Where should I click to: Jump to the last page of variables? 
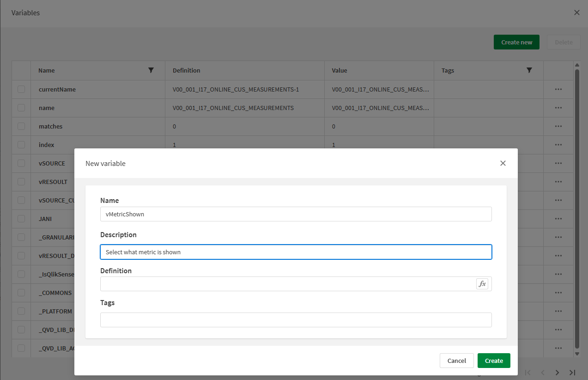coord(572,373)
